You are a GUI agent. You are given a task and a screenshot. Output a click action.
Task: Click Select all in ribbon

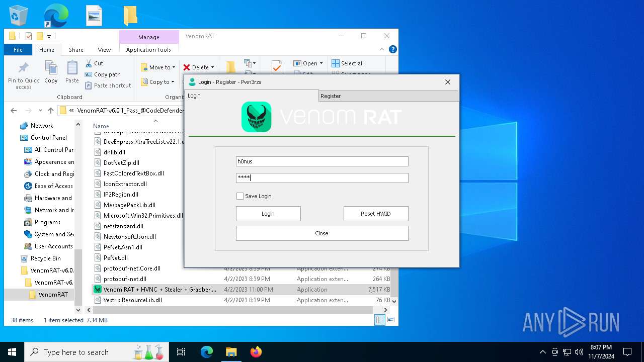coord(348,63)
